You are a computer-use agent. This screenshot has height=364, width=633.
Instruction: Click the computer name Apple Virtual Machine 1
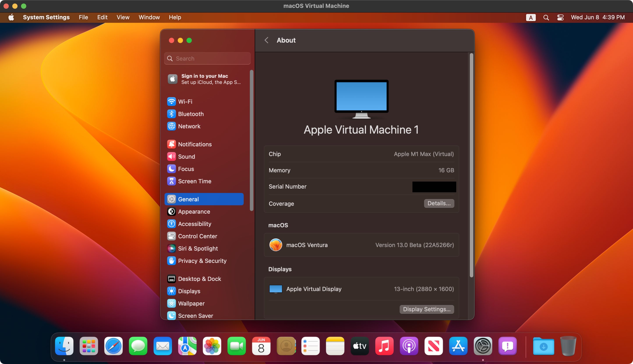[361, 130]
